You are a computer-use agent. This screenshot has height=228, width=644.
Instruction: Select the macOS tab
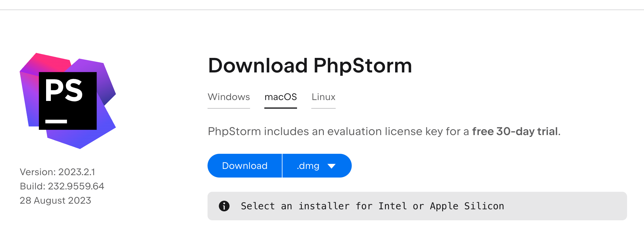click(x=280, y=97)
